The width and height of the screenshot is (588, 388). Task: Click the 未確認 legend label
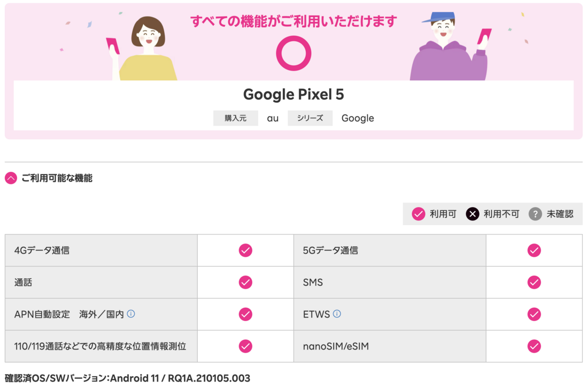pos(560,214)
